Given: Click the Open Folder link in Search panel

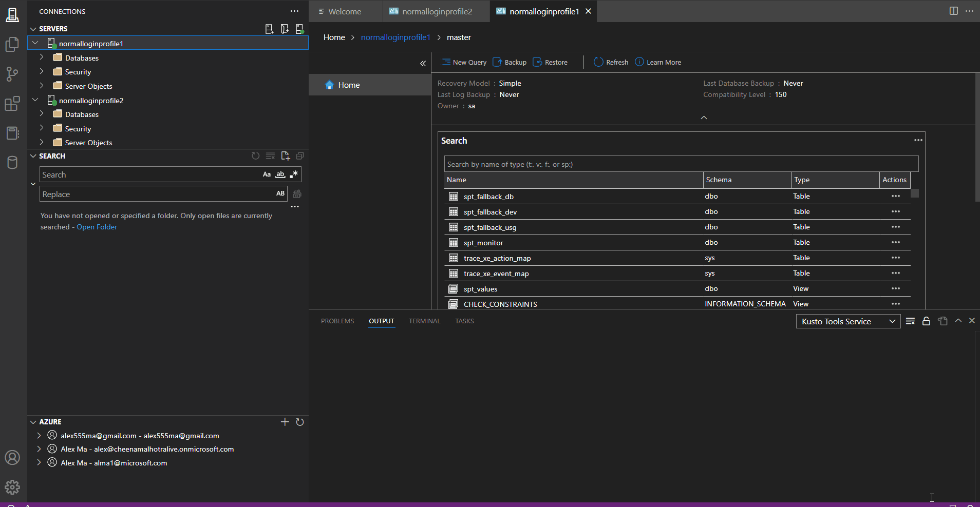Looking at the screenshot, I should point(97,226).
